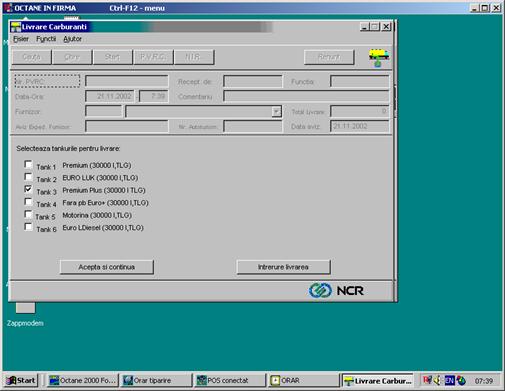Check the Tank 5 Motorina checkbox

point(28,214)
